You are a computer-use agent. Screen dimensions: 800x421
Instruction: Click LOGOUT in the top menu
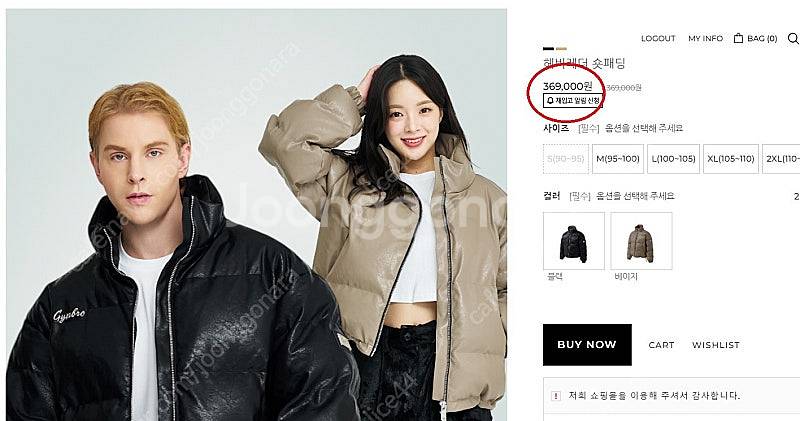[658, 38]
